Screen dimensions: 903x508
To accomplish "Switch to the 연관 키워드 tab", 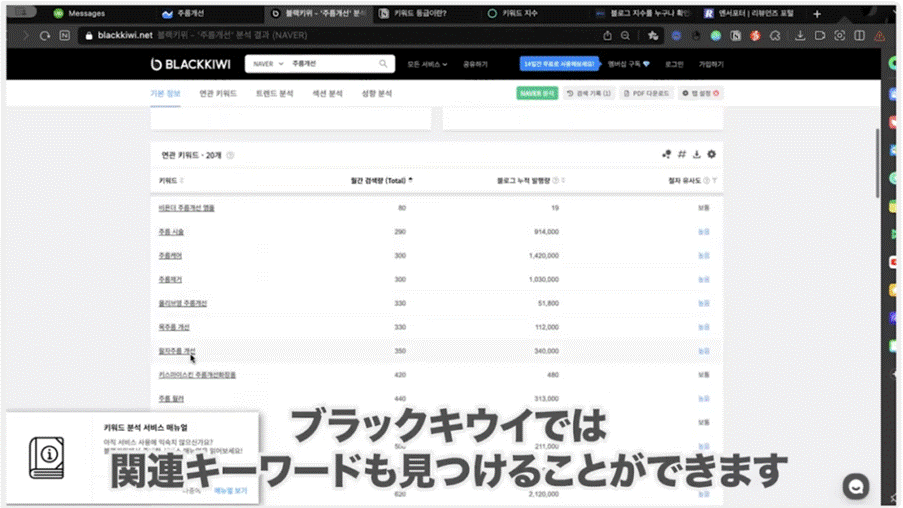I will tap(218, 93).
